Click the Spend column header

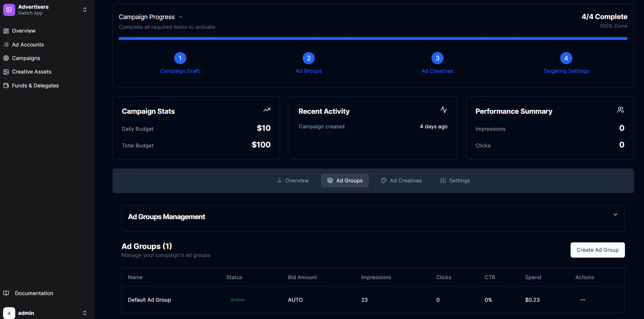pyautogui.click(x=533, y=277)
